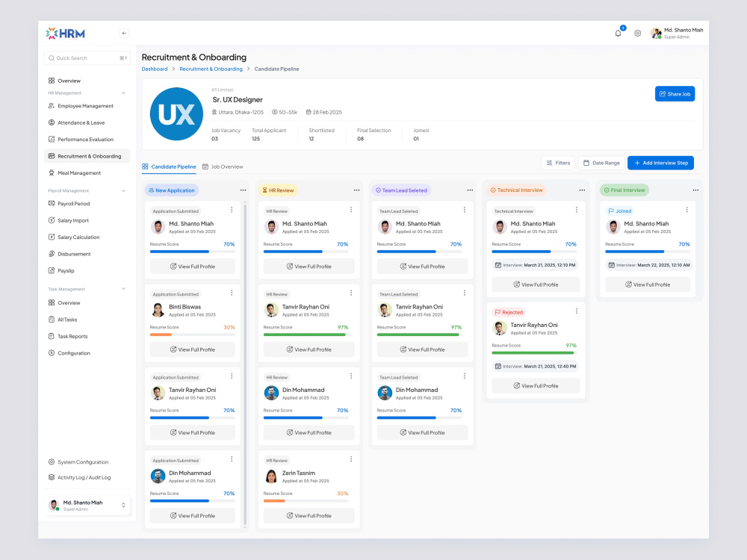Open kebab menu on Rejected Tanvir Rayhan Oni card

(577, 311)
